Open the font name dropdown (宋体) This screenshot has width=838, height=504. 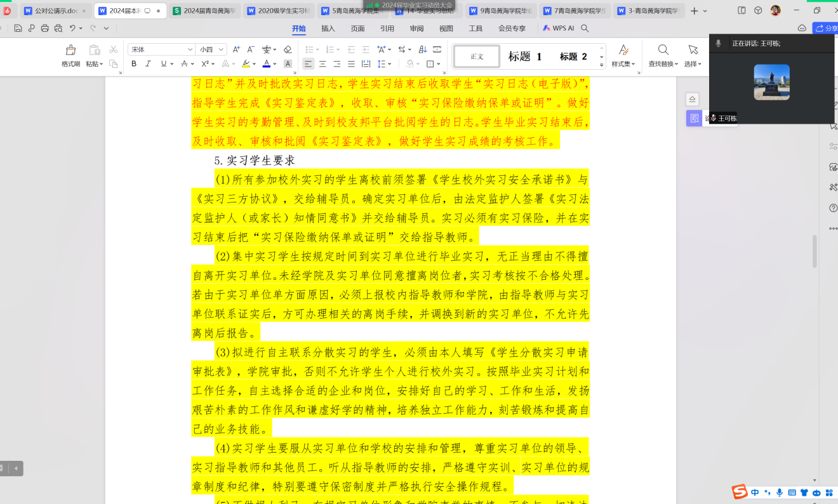tap(190, 50)
